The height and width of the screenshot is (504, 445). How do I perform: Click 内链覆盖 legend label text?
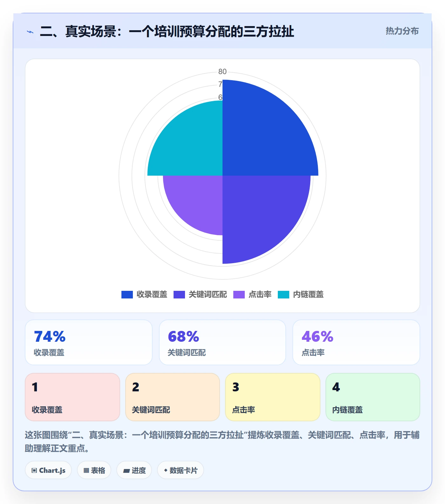tap(308, 295)
